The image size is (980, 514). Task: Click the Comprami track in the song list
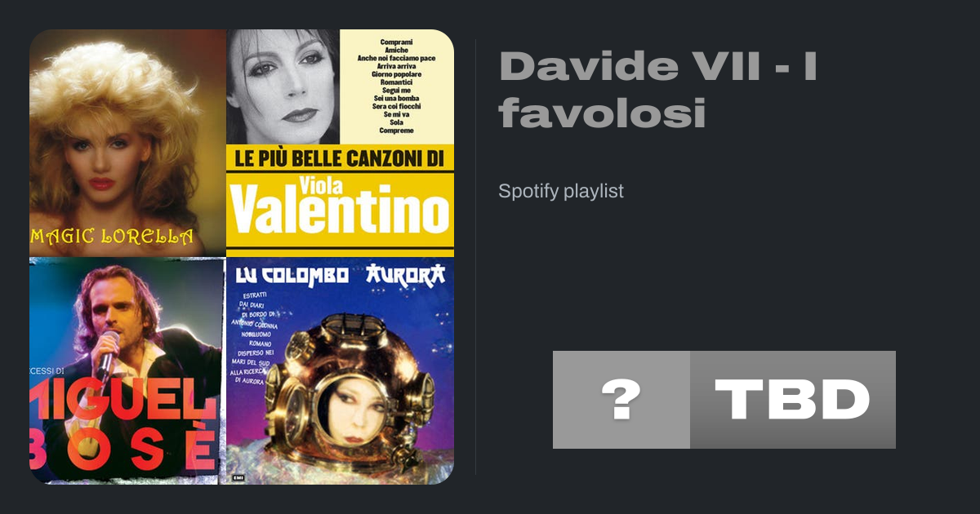[397, 42]
